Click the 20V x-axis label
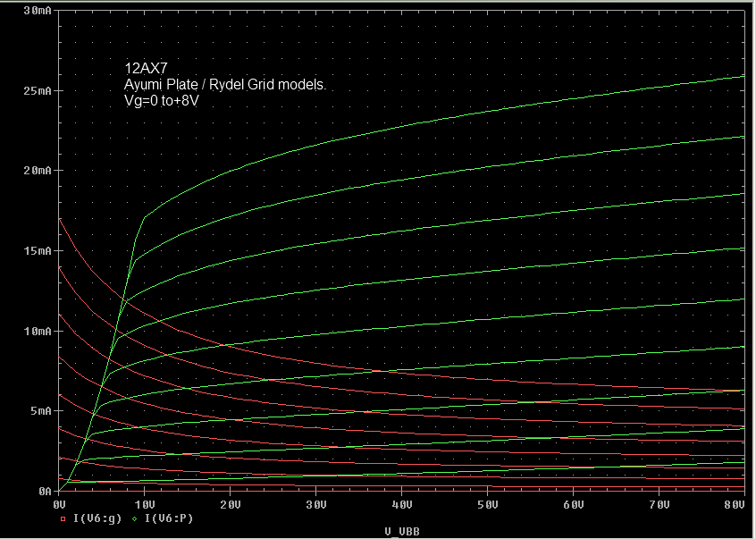Viewport: 756px width, 539px height. [231, 505]
